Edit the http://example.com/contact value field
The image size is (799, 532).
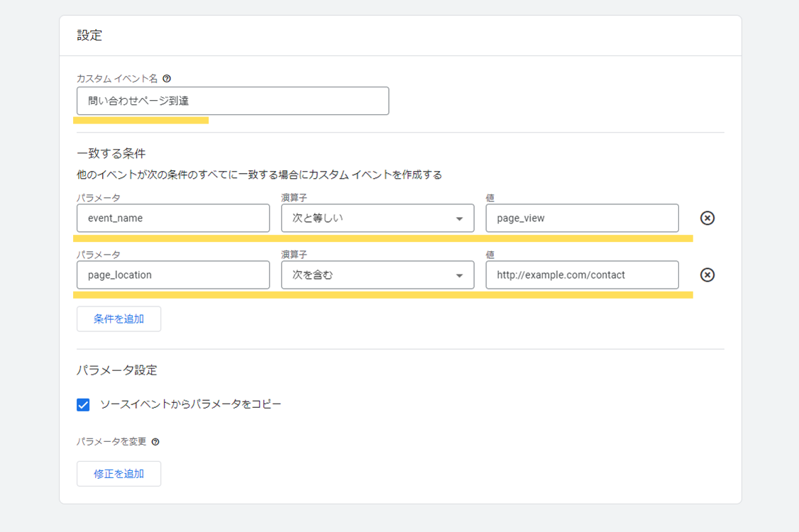[x=582, y=275]
